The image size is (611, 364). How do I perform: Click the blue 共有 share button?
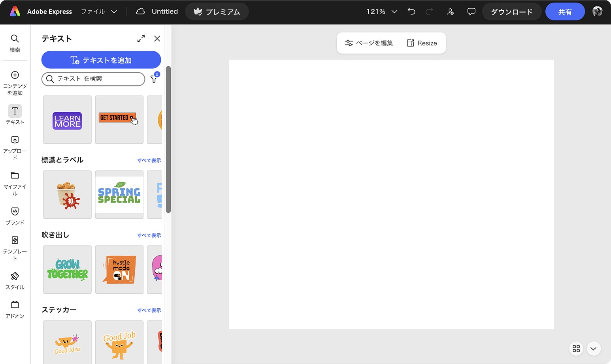(565, 12)
